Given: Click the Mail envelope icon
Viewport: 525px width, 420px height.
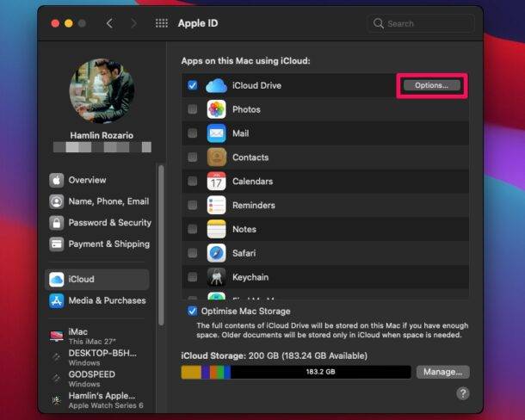Looking at the screenshot, I should pyautogui.click(x=216, y=133).
